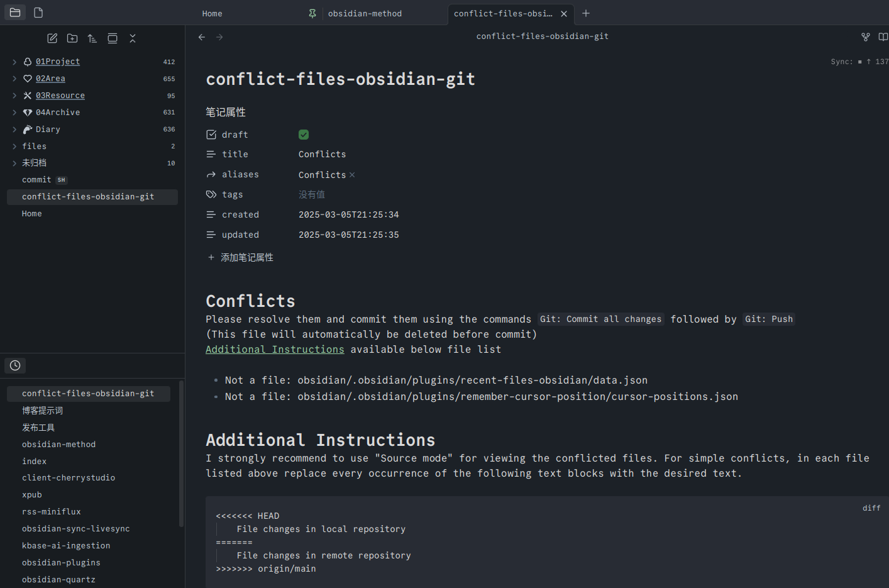Follow the Additional Instructions link
The width and height of the screenshot is (889, 588).
pos(275,350)
